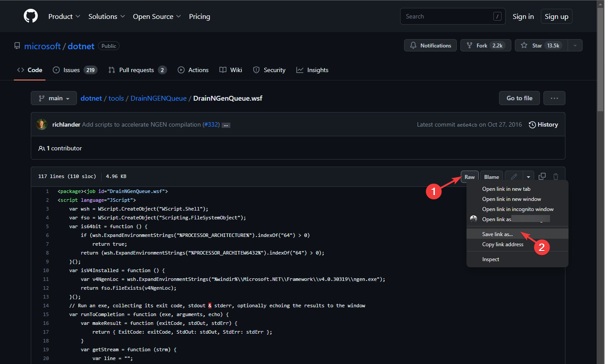605x364 pixels.
Task: Click line number 1 in code
Action: pyautogui.click(x=47, y=191)
